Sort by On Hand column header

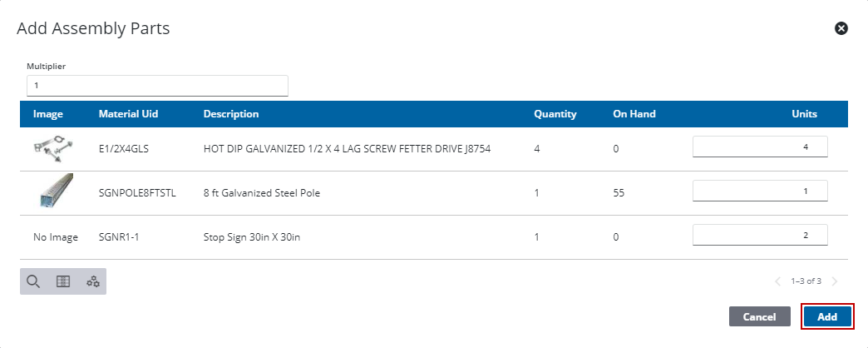(x=634, y=114)
